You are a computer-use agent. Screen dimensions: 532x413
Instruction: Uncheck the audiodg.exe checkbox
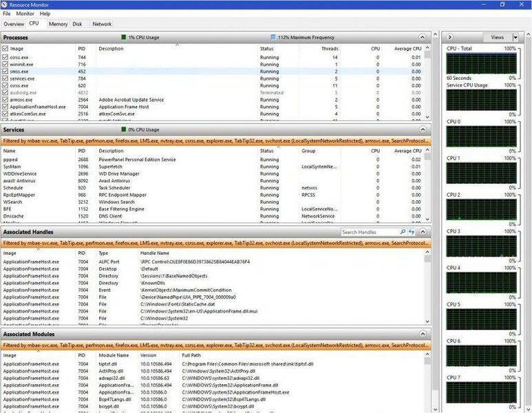[5, 92]
